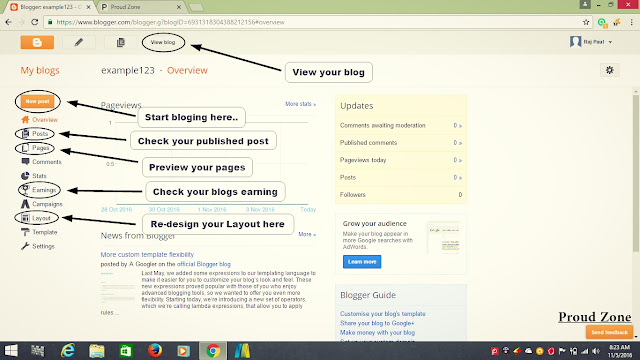
Task: Open Campaigns in the sidebar
Action: [x=42, y=204]
